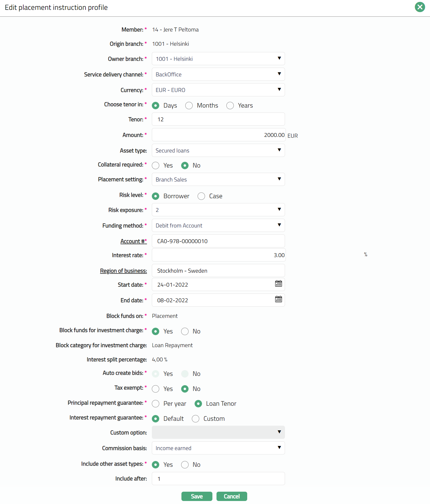The width and height of the screenshot is (430, 504).
Task: Select Months as the tenor unit
Action: tap(189, 106)
